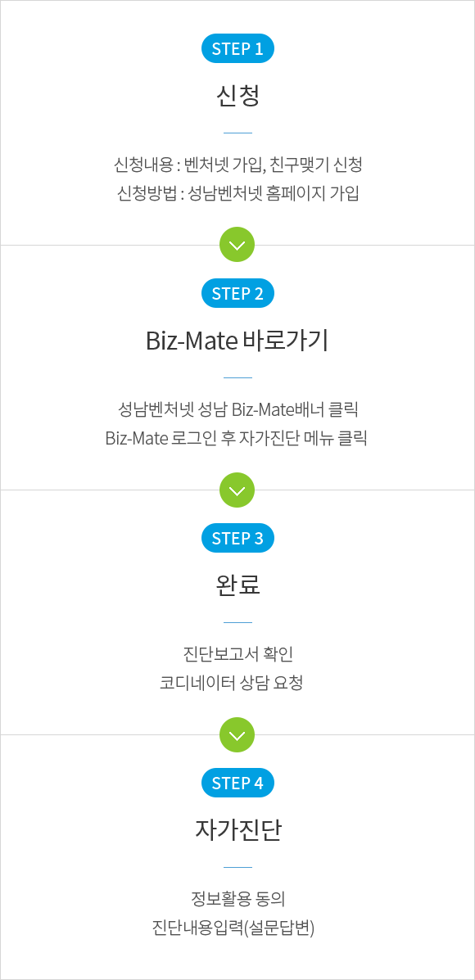Click green chevron below STEP 1 section

237,245
